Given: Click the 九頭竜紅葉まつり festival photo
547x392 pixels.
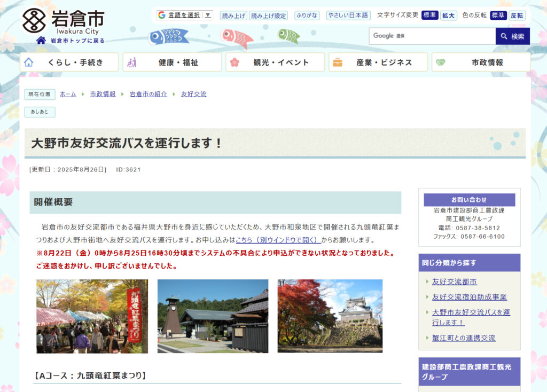Looking at the screenshot, I should 92,316.
